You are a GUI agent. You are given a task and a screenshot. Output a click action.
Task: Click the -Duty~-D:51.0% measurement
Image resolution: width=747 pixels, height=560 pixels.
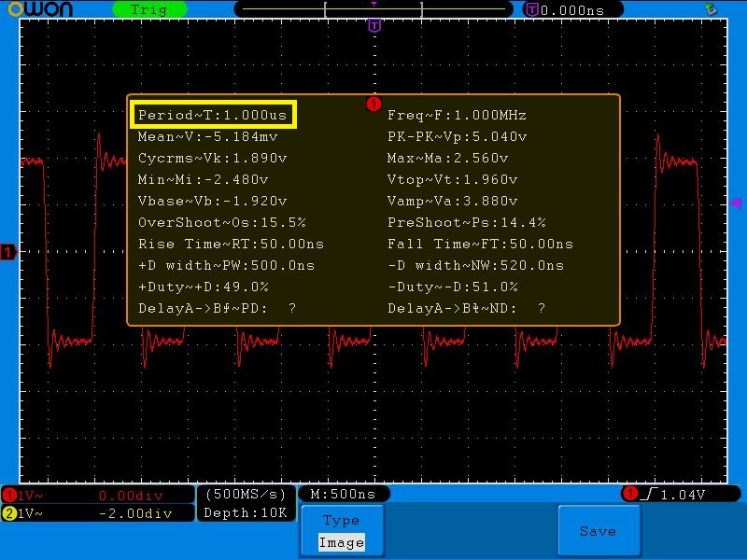click(453, 287)
